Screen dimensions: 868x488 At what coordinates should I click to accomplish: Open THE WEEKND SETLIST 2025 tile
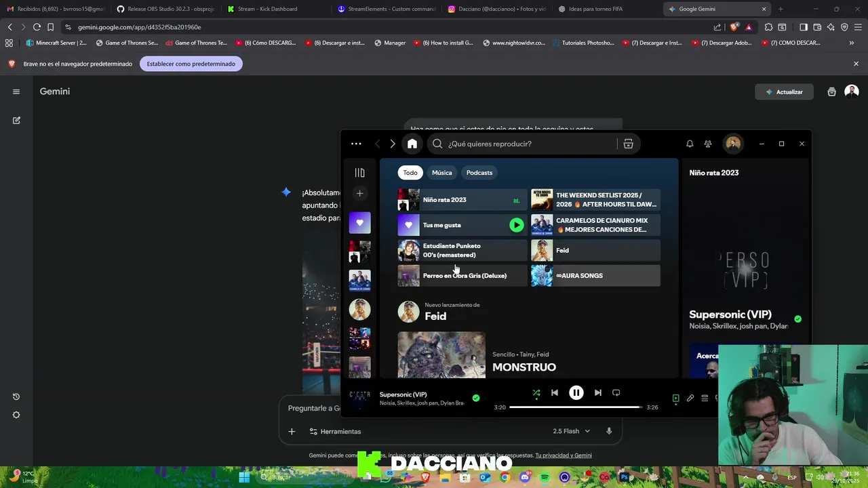pos(595,200)
